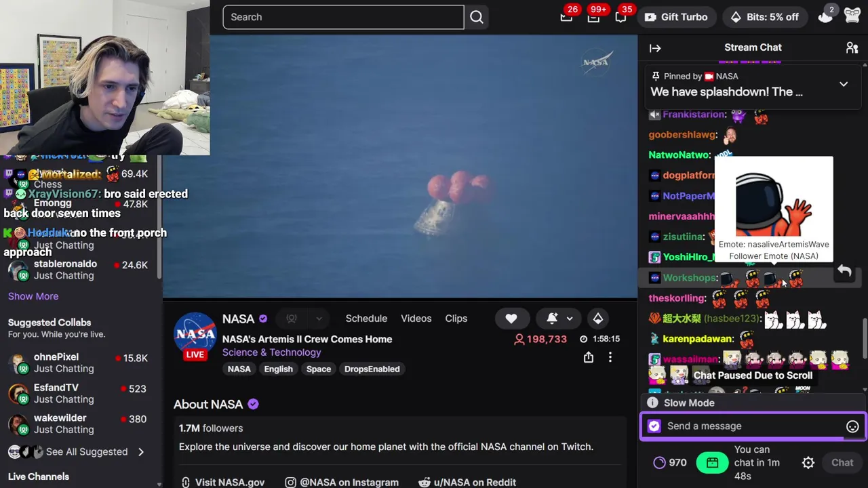Click the Gift Turbo button
This screenshot has height=488, width=868.
pos(676,17)
